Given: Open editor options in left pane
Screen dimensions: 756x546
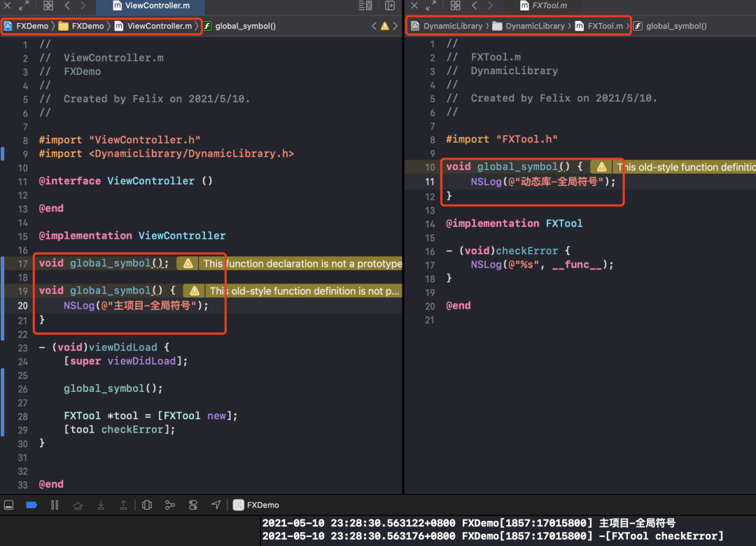Looking at the screenshot, I should (365, 6).
